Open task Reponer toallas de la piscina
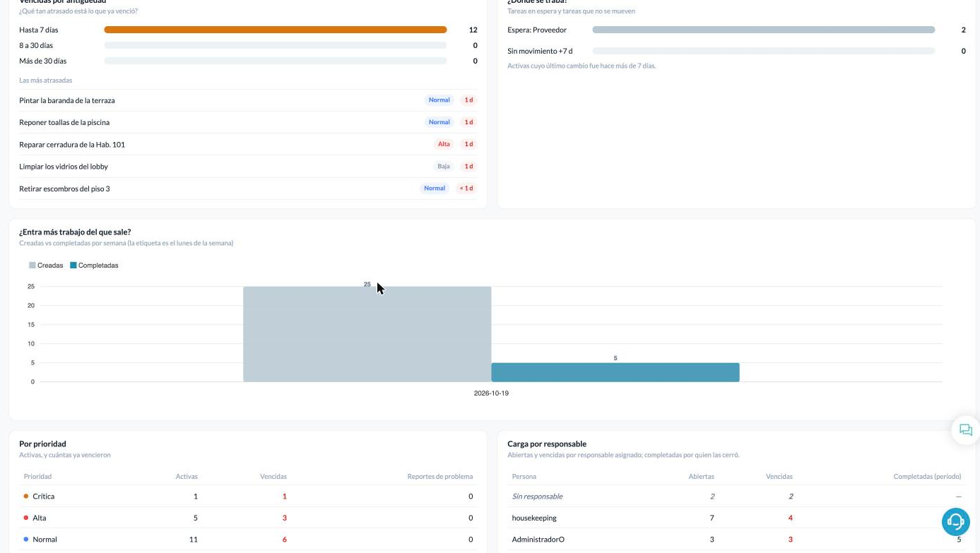This screenshot has height=553, width=980. [x=248, y=122]
